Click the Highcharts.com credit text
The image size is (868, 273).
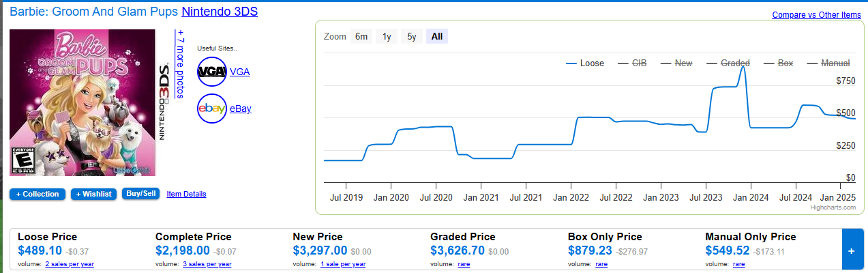(833, 207)
